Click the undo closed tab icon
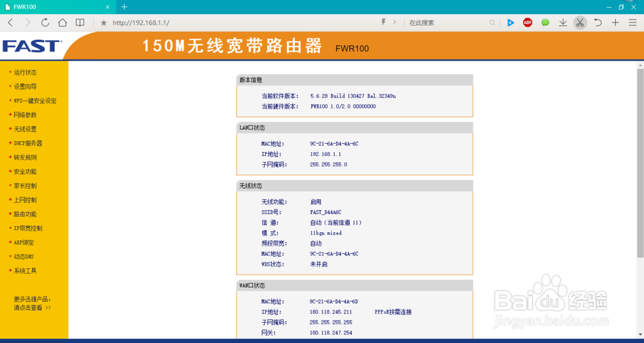This screenshot has height=343, width=644. point(598,23)
